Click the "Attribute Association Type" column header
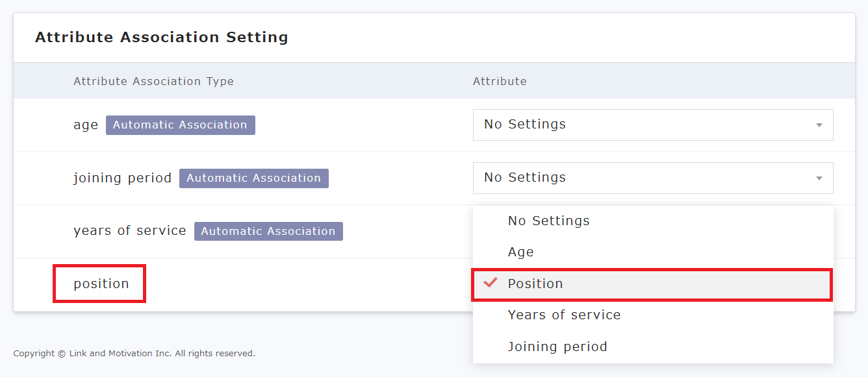The height and width of the screenshot is (377, 868). point(153,81)
